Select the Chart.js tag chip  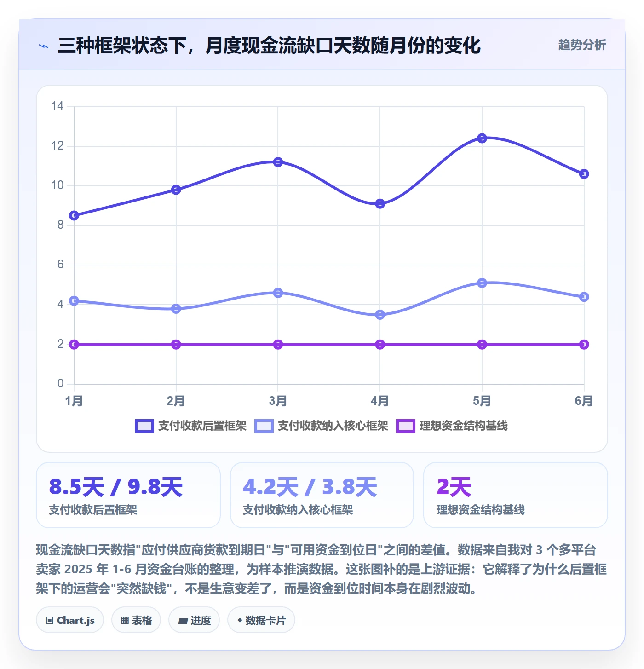[x=70, y=620]
